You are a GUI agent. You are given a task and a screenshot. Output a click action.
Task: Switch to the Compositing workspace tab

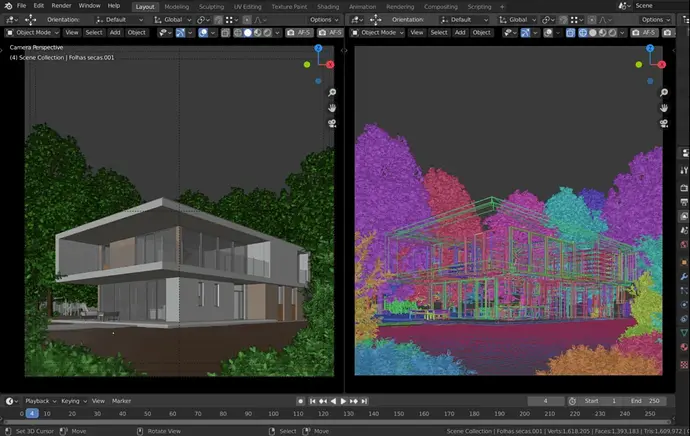(x=441, y=7)
